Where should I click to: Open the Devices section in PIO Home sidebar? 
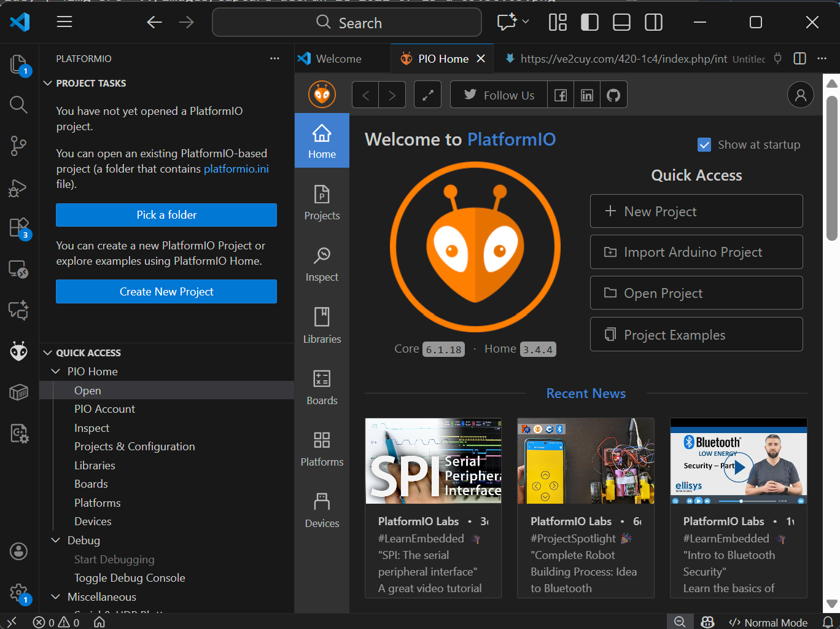tap(322, 510)
